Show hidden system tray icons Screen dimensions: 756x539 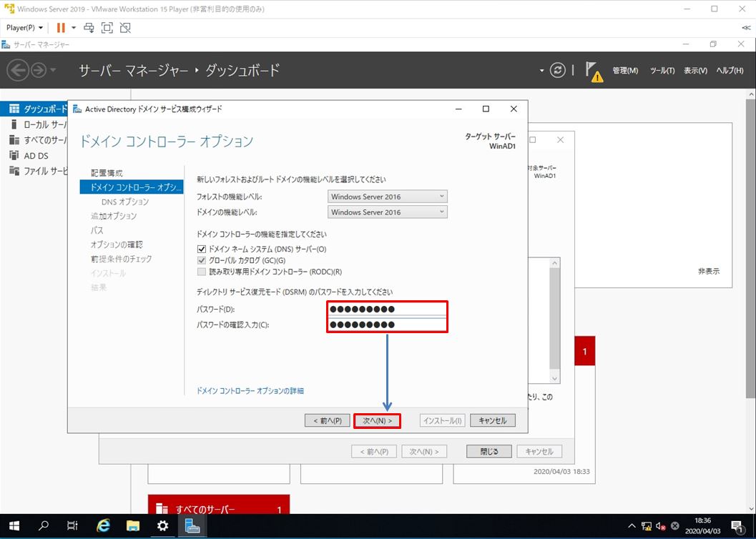coord(632,526)
